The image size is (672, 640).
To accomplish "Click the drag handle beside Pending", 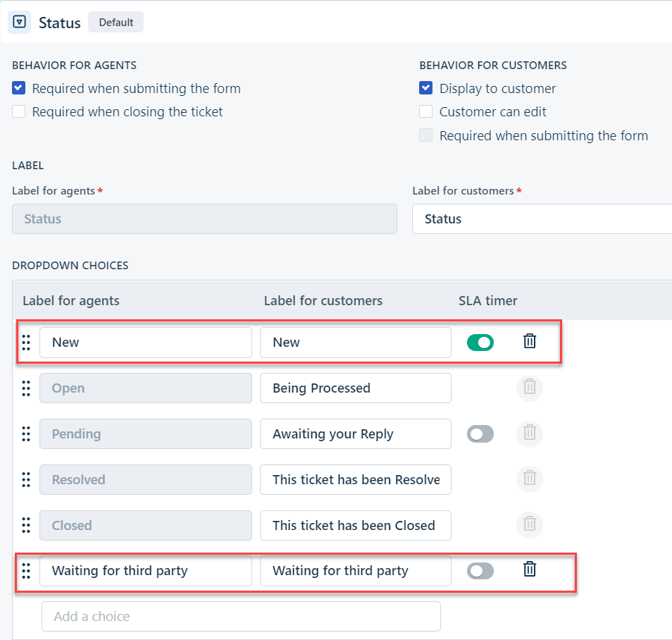I will pyautogui.click(x=26, y=433).
